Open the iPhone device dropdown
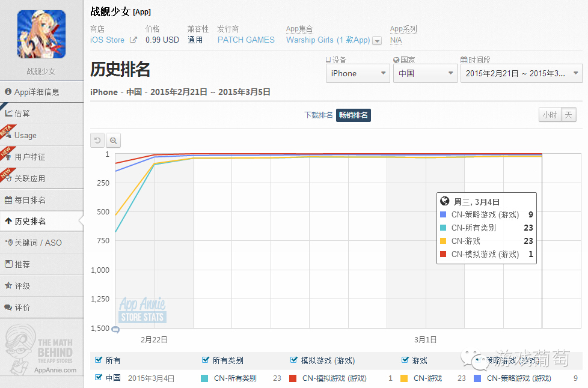The width and height of the screenshot is (588, 388). (x=358, y=73)
